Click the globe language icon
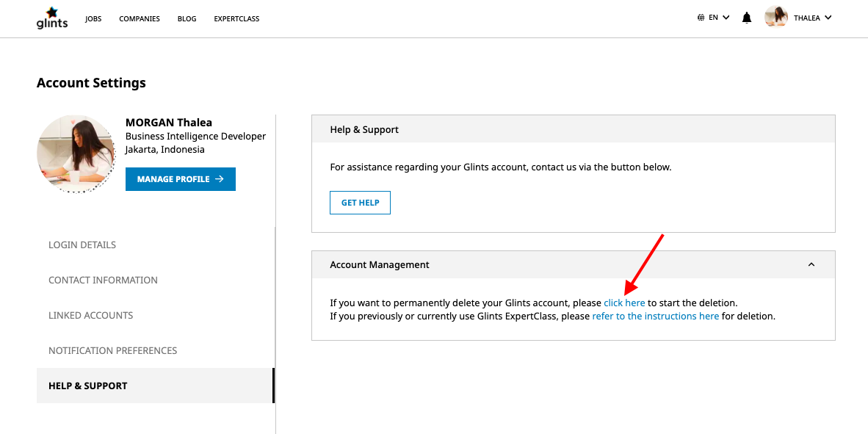Screen dimensions: 868x434 pos(701,18)
